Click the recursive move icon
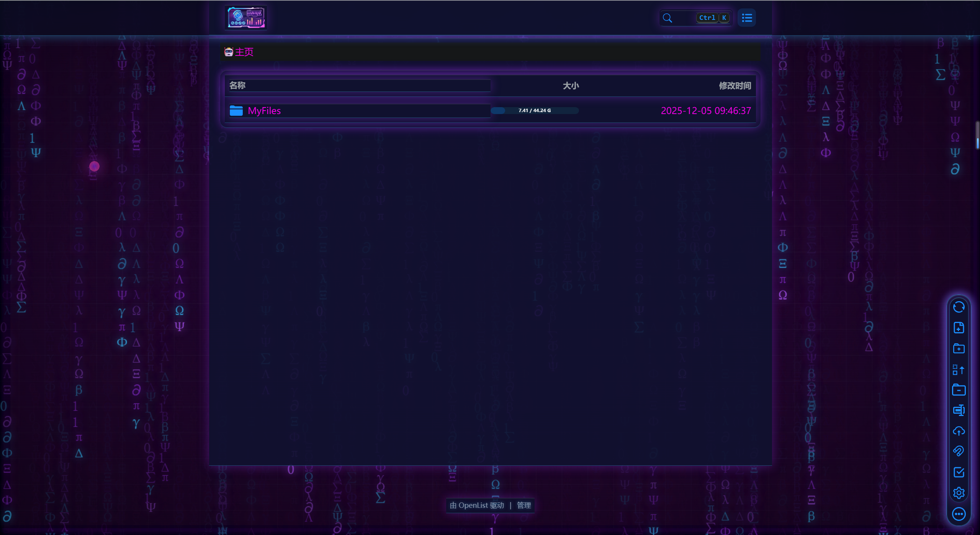Screen dimensions: 980x535 click(959, 370)
